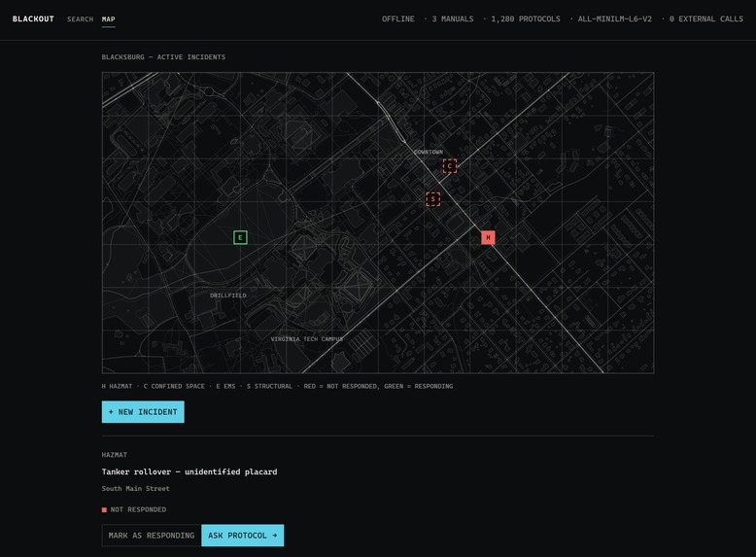Add a new incident
The image size is (756, 557).
click(143, 412)
